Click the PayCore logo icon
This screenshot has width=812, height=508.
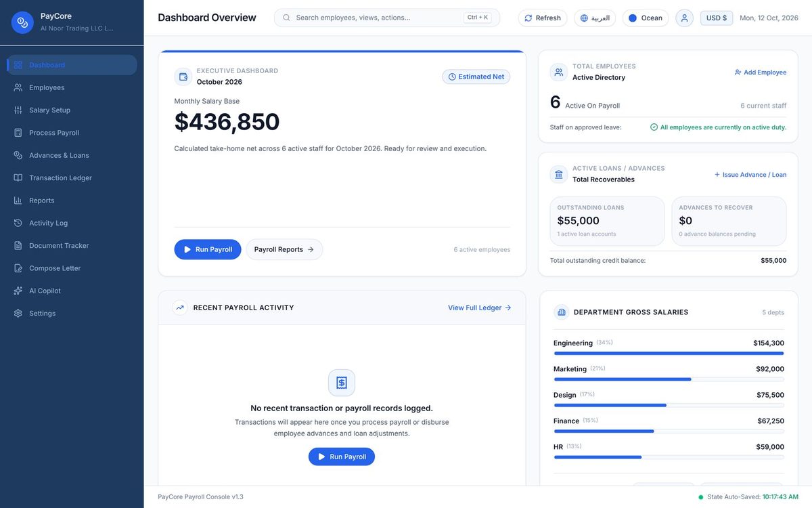(x=22, y=22)
